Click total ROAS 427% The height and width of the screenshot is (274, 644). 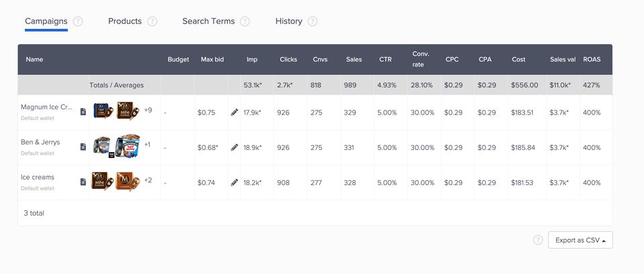coord(592,85)
